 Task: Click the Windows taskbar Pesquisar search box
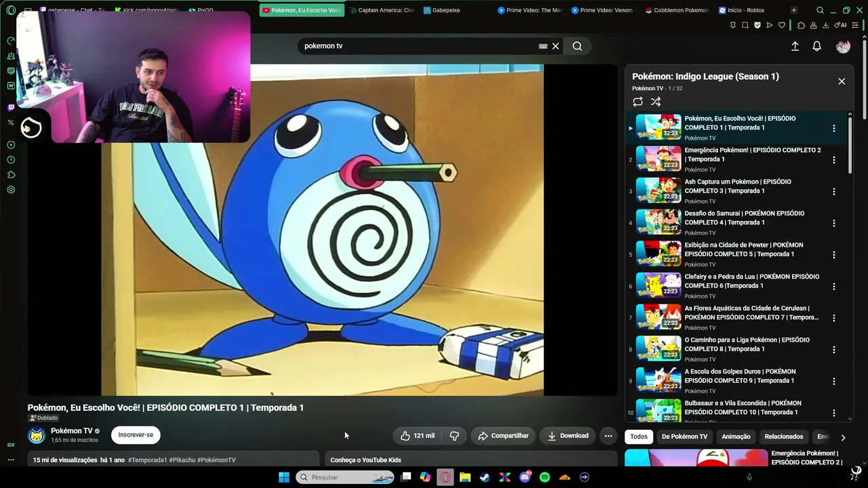pyautogui.click(x=346, y=477)
